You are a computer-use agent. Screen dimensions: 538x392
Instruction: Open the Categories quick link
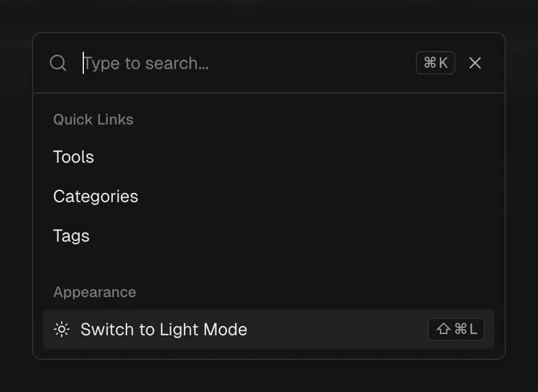[x=96, y=197]
